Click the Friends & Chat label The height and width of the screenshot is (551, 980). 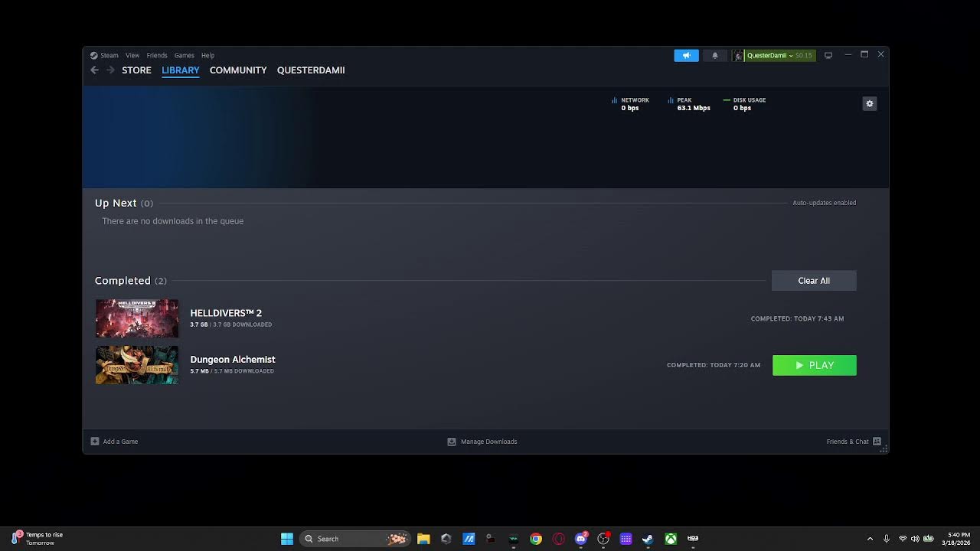click(848, 442)
